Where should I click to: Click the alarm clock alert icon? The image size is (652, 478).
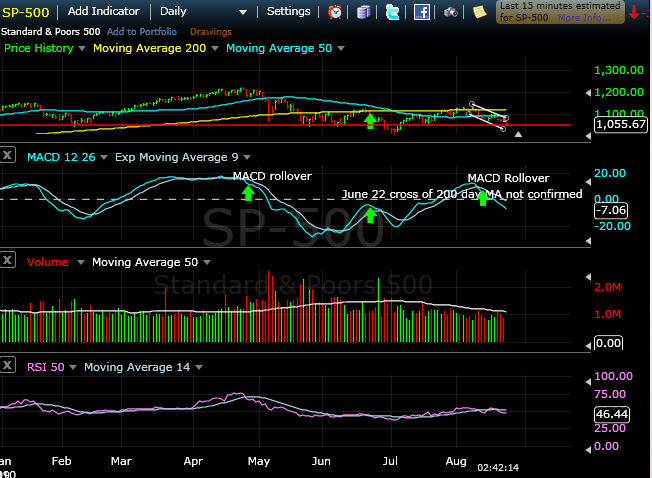click(x=334, y=12)
